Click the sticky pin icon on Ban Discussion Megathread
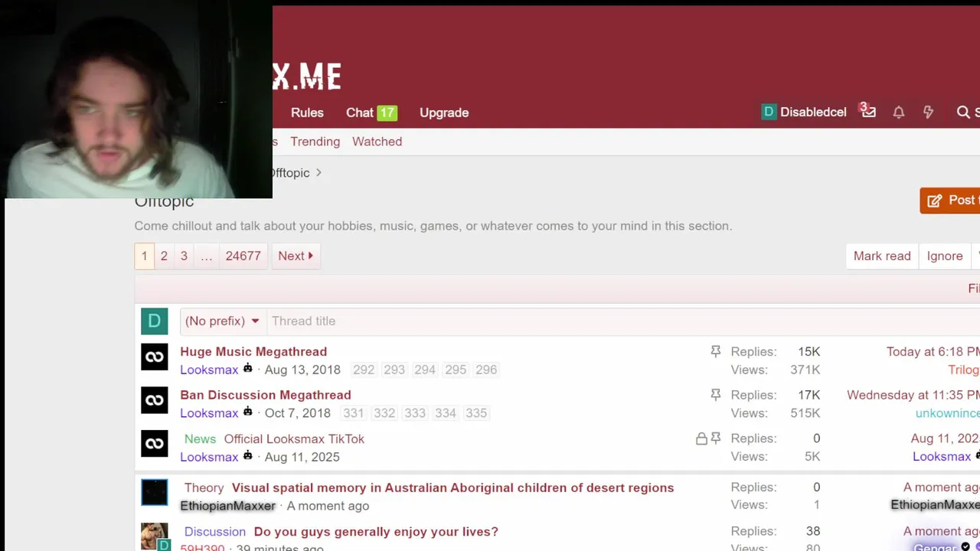The height and width of the screenshot is (551, 980). coord(716,395)
